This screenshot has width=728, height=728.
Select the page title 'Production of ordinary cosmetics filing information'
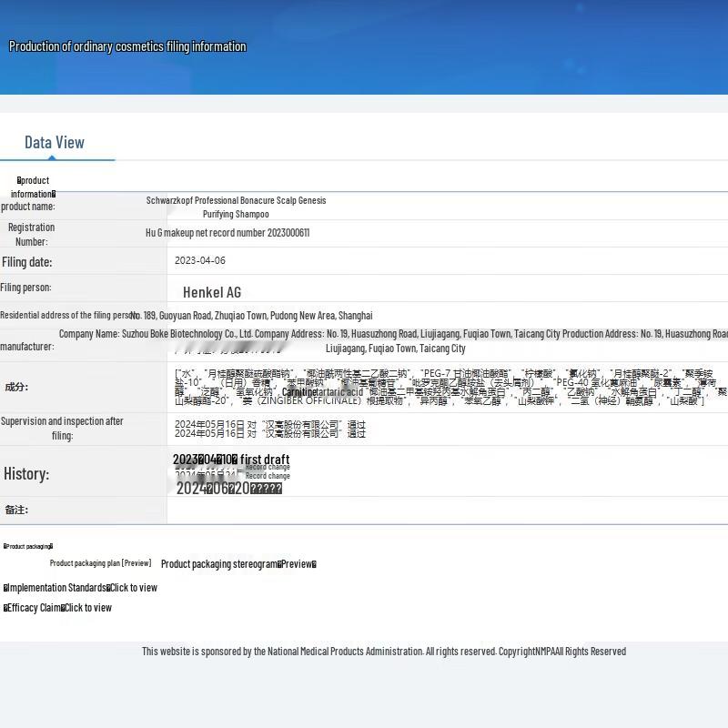(x=127, y=46)
